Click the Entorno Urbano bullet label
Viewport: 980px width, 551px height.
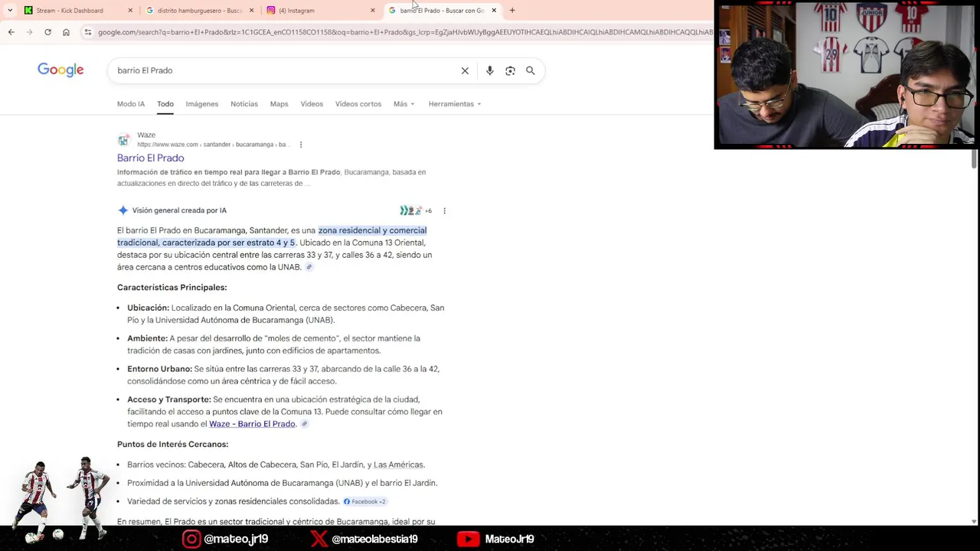tap(160, 369)
